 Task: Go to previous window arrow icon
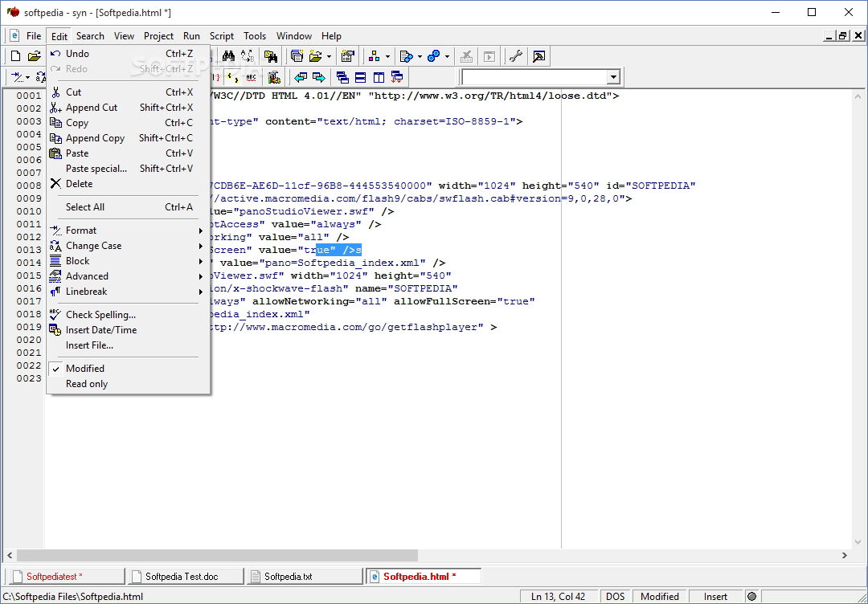[x=301, y=77]
